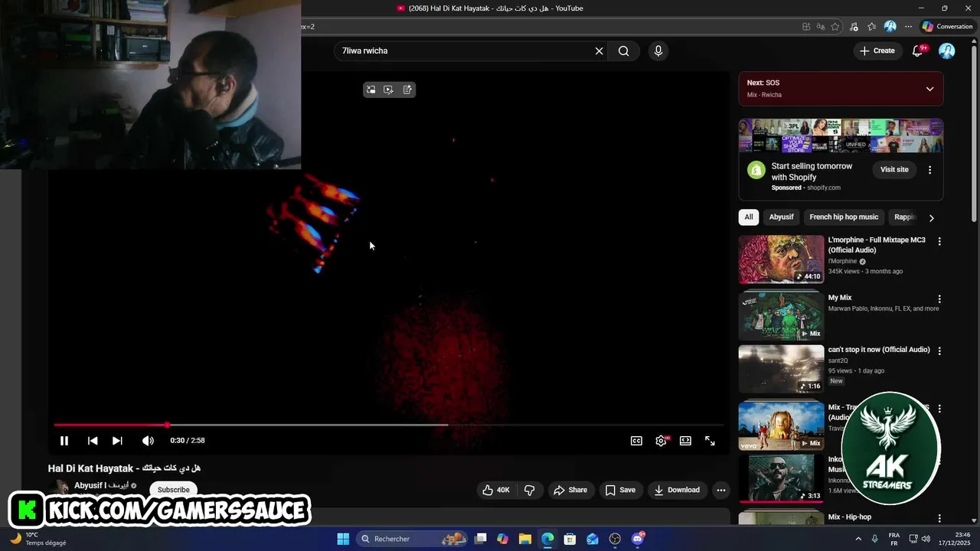
Task: Subscribe to the Abyusif channel
Action: [x=173, y=490]
